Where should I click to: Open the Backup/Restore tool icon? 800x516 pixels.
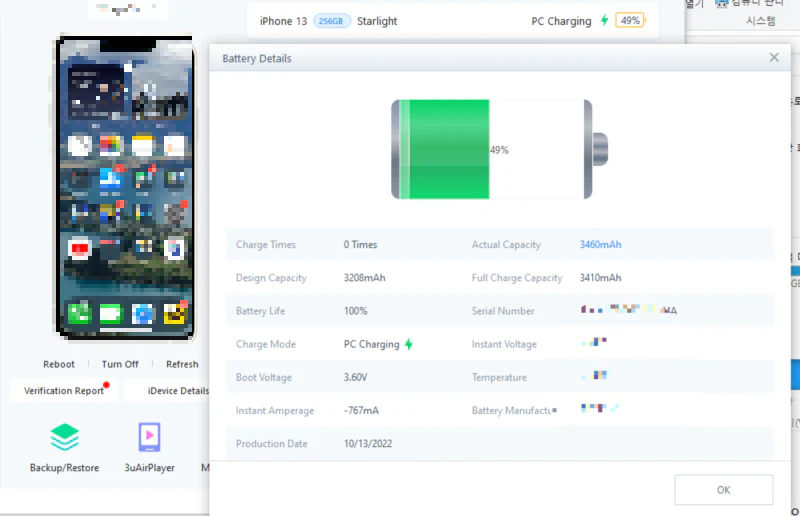coord(64,437)
